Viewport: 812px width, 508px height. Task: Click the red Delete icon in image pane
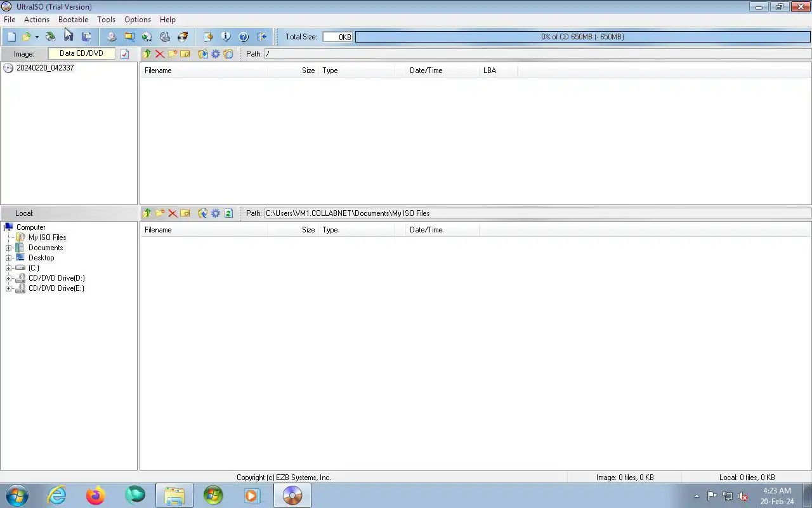160,54
